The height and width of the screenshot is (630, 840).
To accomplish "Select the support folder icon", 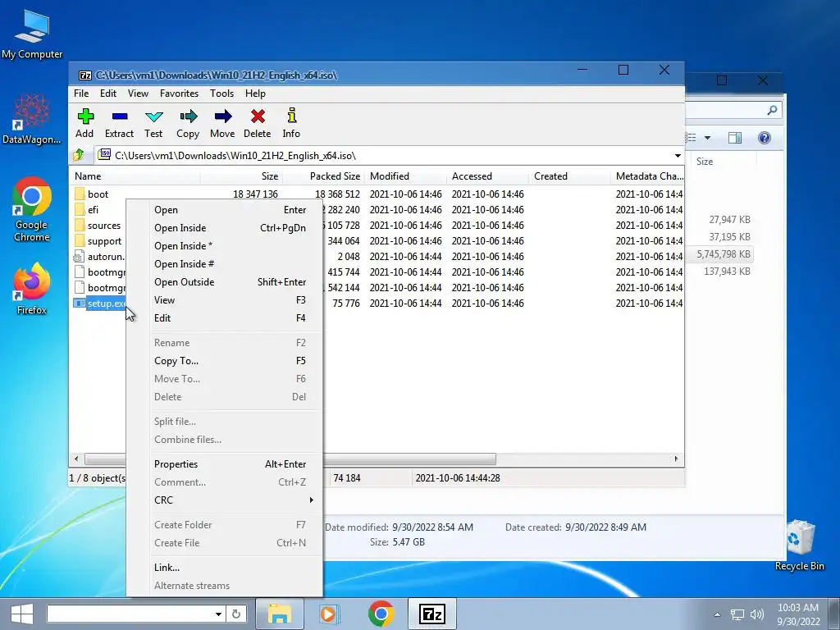I will (x=80, y=240).
